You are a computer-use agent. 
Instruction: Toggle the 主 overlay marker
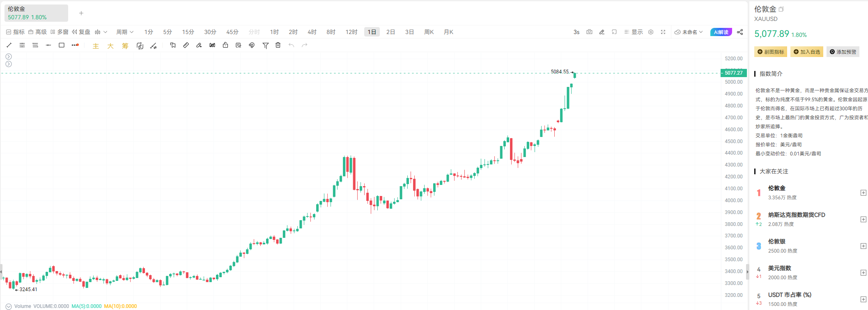[96, 46]
